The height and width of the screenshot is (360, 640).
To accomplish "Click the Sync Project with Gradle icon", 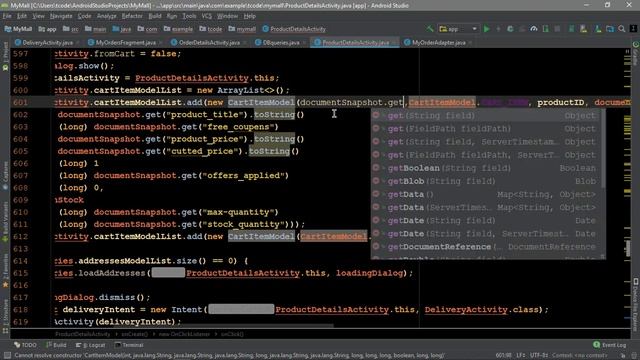I will pos(598,29).
